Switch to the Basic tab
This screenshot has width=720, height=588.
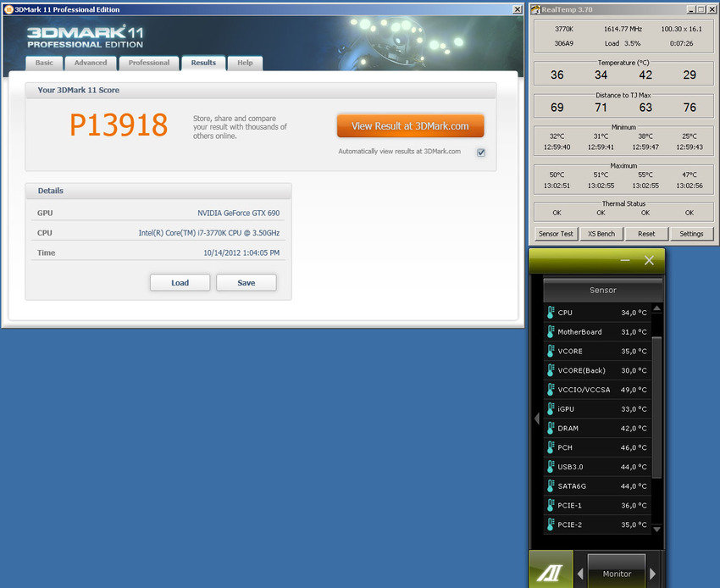44,63
